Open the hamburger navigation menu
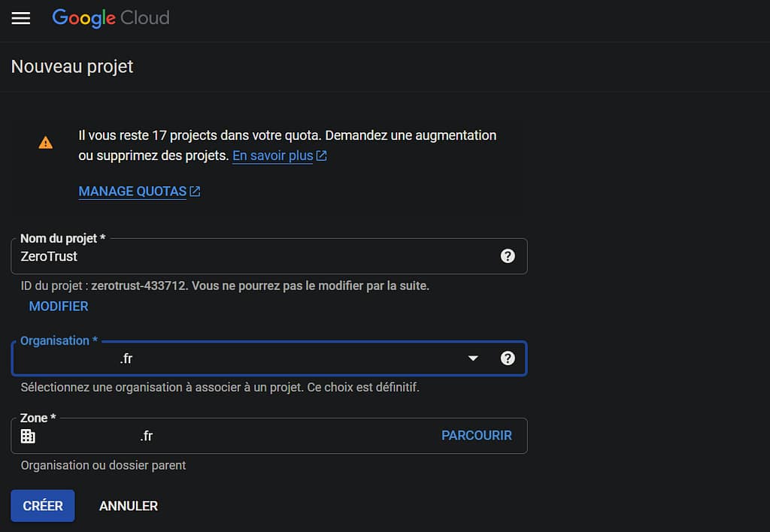The width and height of the screenshot is (770, 532). point(21,18)
